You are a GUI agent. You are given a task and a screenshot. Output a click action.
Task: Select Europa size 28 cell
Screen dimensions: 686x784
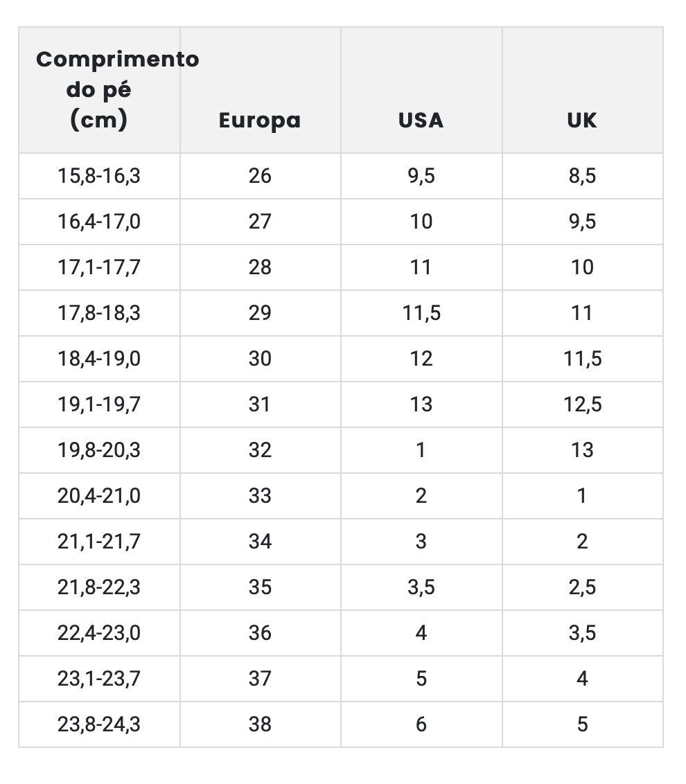[x=260, y=267]
